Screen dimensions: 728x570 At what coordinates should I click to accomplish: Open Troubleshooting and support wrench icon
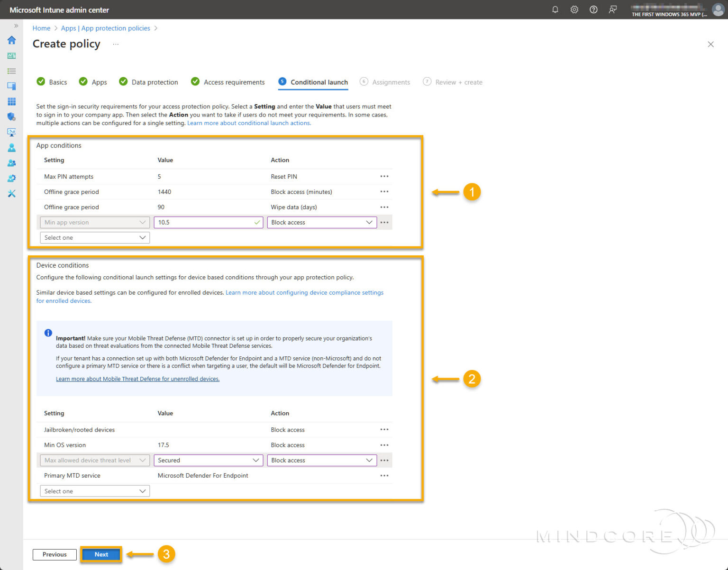tap(11, 193)
